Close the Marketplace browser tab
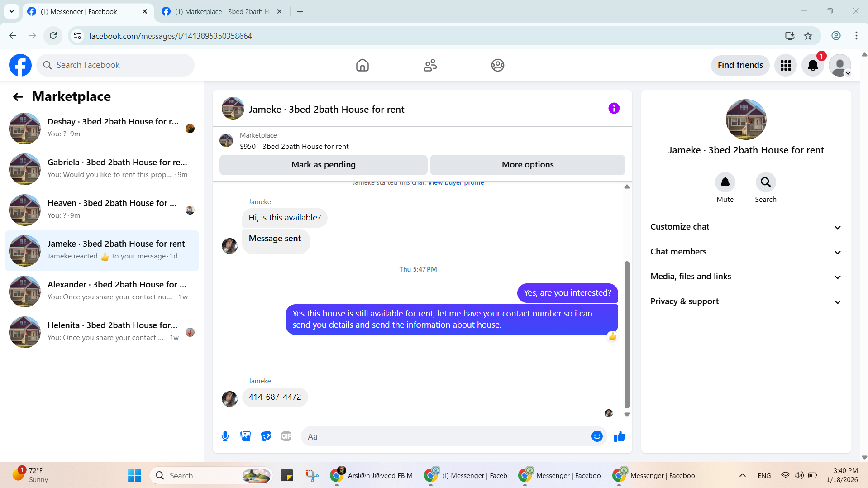The image size is (868, 488). pyautogui.click(x=279, y=11)
